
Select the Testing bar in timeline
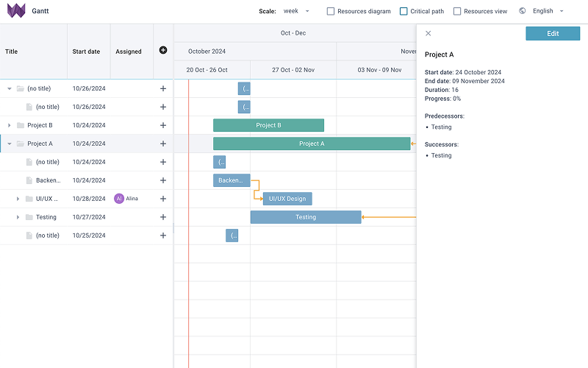(306, 217)
